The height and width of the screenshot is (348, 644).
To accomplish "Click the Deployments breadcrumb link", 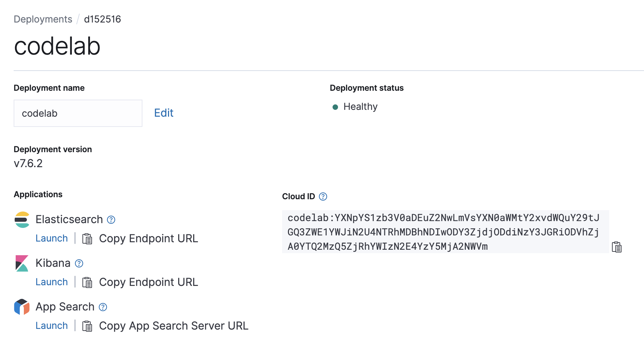I will pyautogui.click(x=43, y=19).
